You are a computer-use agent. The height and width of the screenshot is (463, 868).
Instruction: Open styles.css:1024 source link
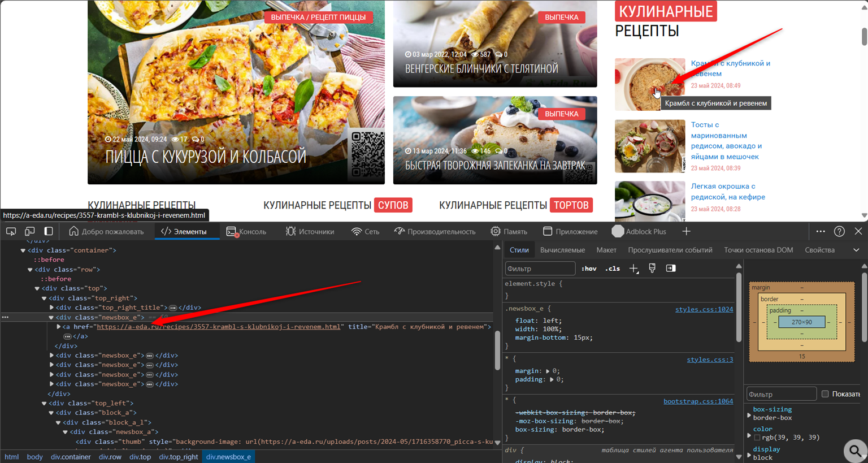click(704, 309)
